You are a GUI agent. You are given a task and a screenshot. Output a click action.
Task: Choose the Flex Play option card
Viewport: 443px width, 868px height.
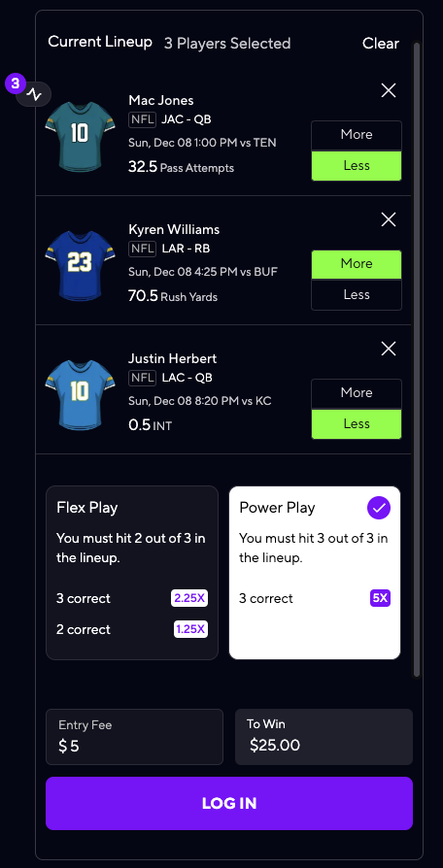tap(132, 573)
